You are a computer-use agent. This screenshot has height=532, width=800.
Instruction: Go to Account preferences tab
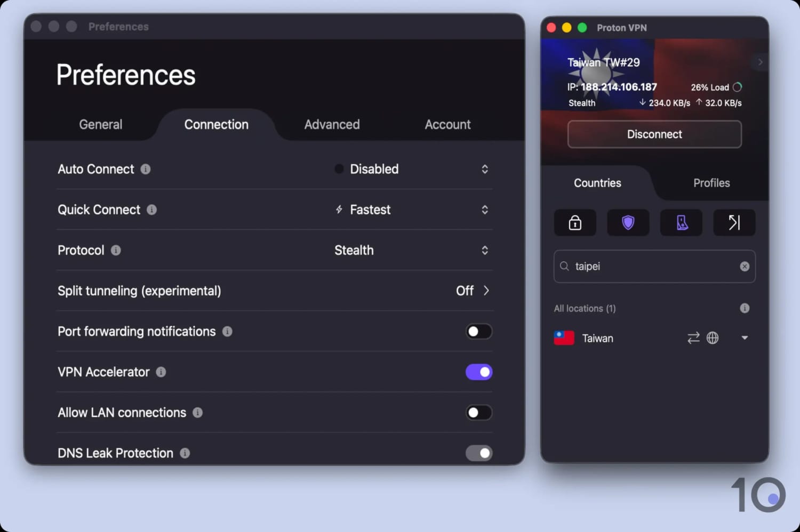tap(447, 125)
